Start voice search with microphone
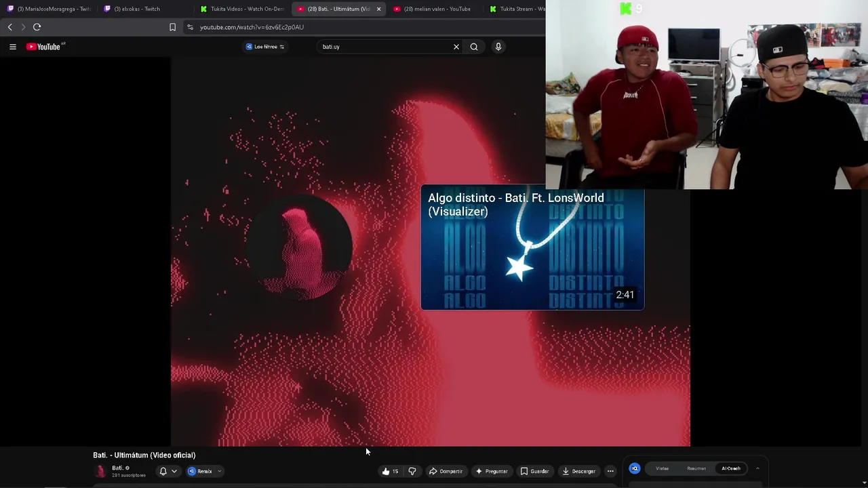The image size is (868, 488). click(x=498, y=47)
